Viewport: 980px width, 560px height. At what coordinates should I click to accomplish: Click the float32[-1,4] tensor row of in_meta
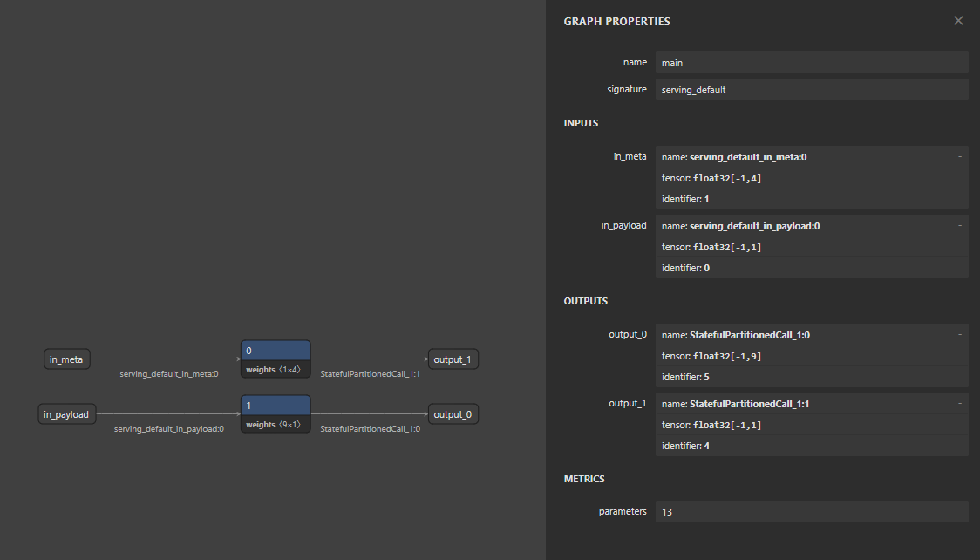811,178
